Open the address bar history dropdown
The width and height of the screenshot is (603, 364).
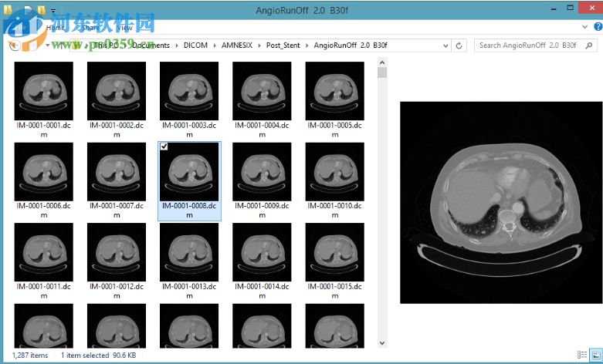point(445,45)
